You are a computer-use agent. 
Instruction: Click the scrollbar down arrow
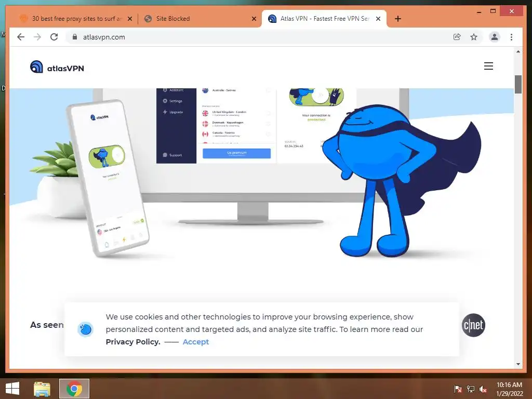tap(518, 364)
